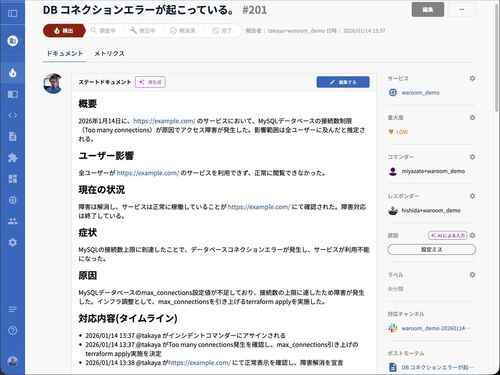Screen dimensions: 500x375
Task: Open the waroom_demo Slack channel link
Action: pyautogui.click(x=435, y=328)
